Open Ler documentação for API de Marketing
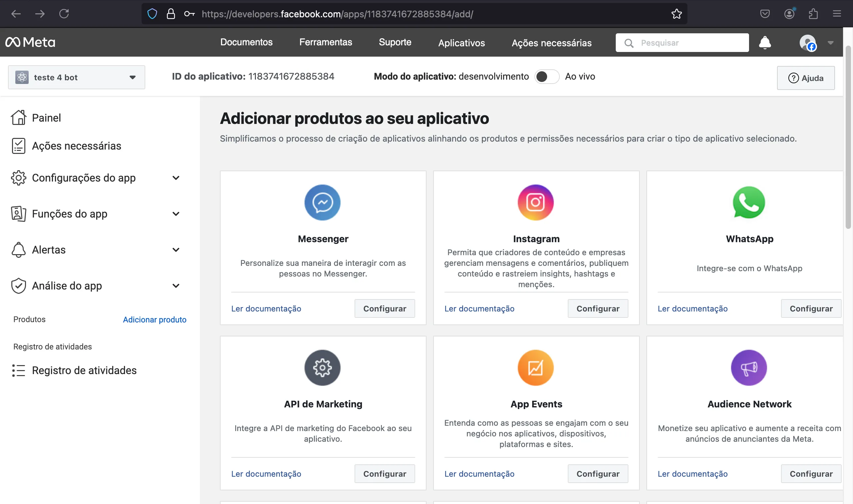 266,474
